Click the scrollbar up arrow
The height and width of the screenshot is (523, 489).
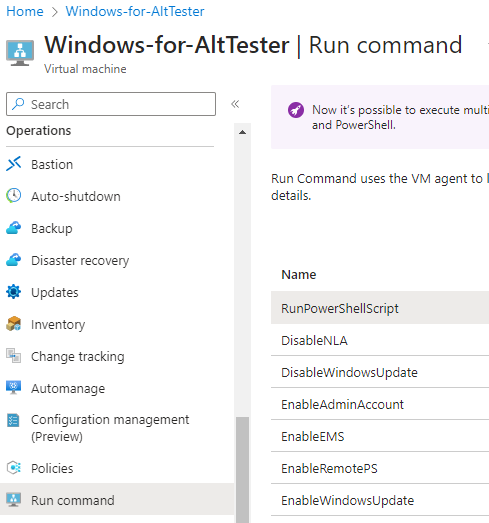[242, 132]
